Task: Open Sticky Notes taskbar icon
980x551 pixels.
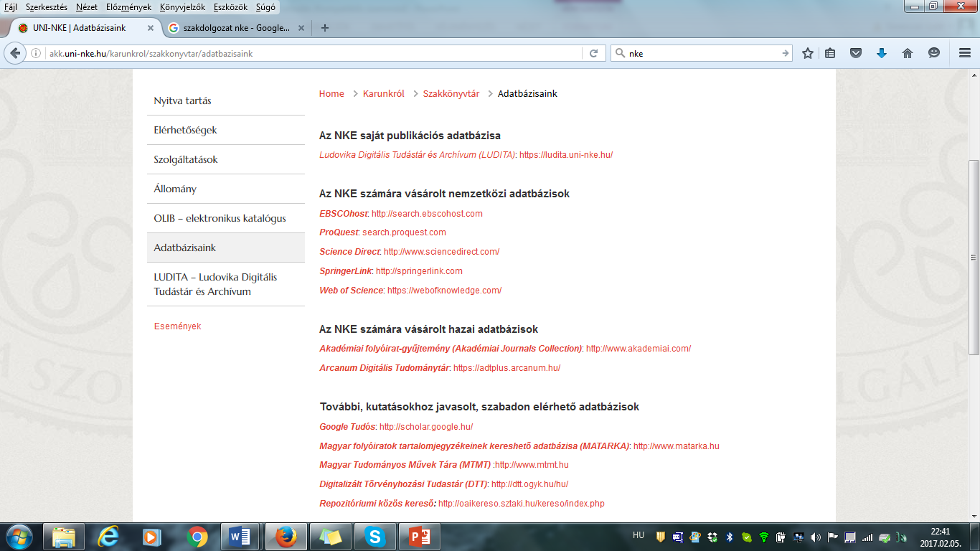Action: 329,536
